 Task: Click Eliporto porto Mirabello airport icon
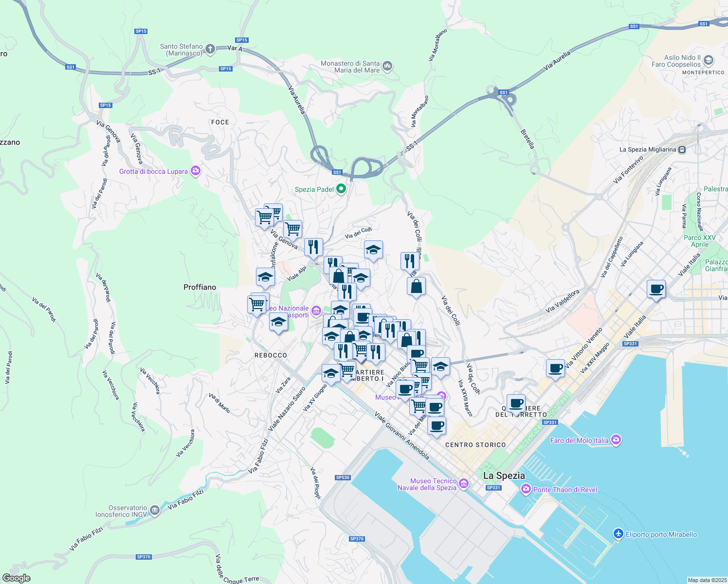pos(618,534)
